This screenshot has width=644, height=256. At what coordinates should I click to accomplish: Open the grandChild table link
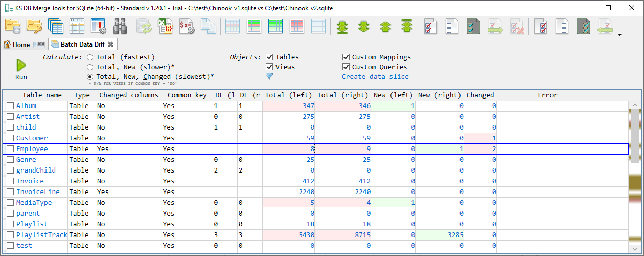(x=36, y=170)
